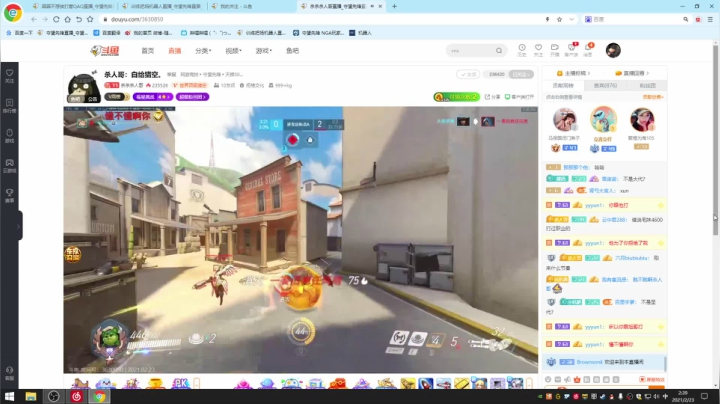Open 鱼吧 from the navigation bar
Image resolution: width=720 pixels, height=404 pixels.
pyautogui.click(x=292, y=50)
